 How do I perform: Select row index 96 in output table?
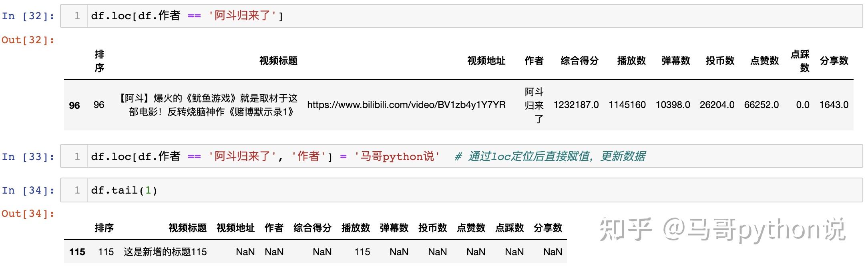click(74, 105)
